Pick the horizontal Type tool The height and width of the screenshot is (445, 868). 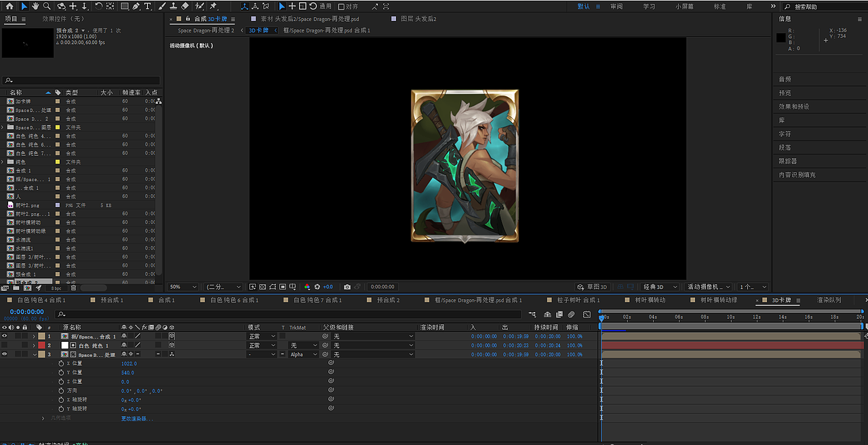click(148, 6)
